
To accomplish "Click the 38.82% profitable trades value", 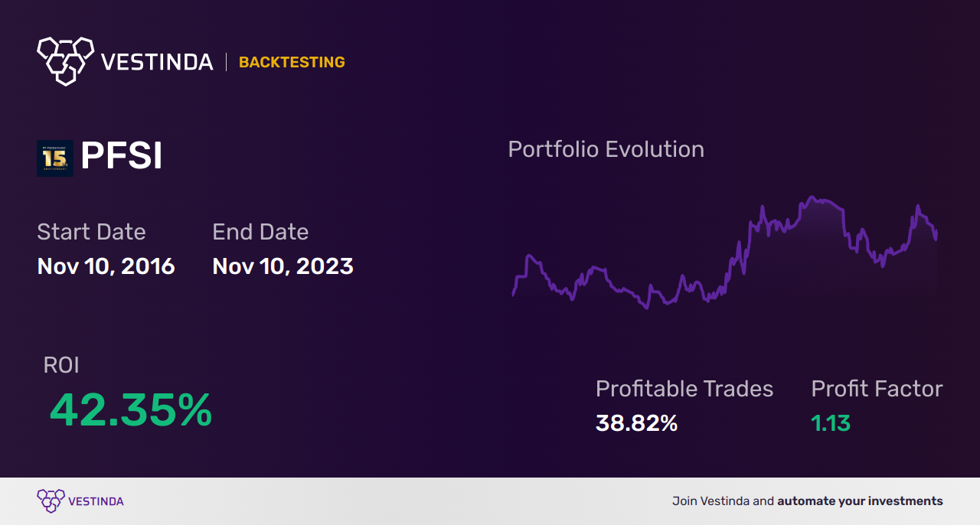I will click(636, 422).
